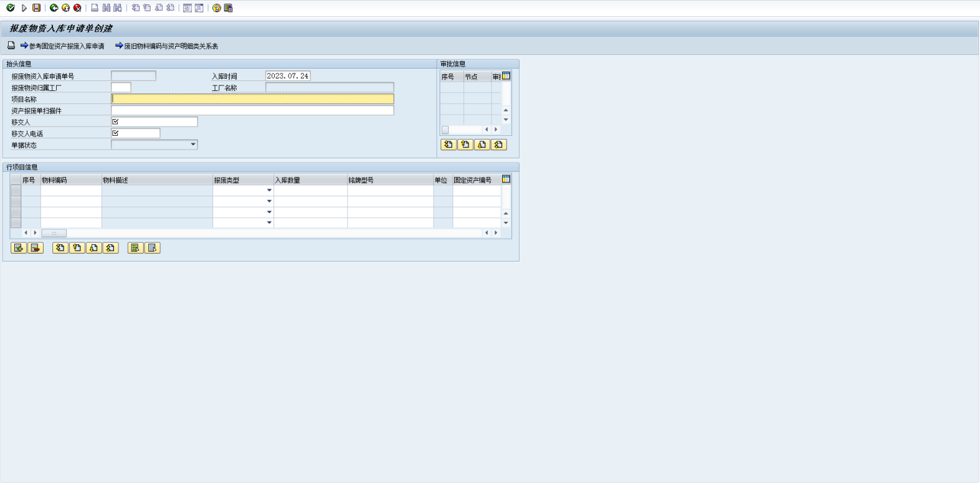Click the delete row icon below item table
The width and height of the screenshot is (980, 483).
pyautogui.click(x=36, y=248)
